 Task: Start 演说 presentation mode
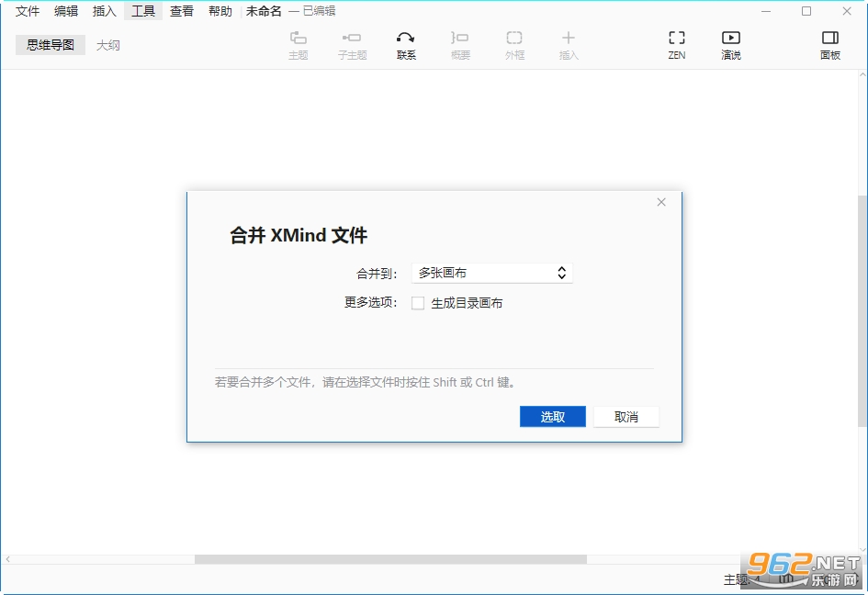point(731,45)
